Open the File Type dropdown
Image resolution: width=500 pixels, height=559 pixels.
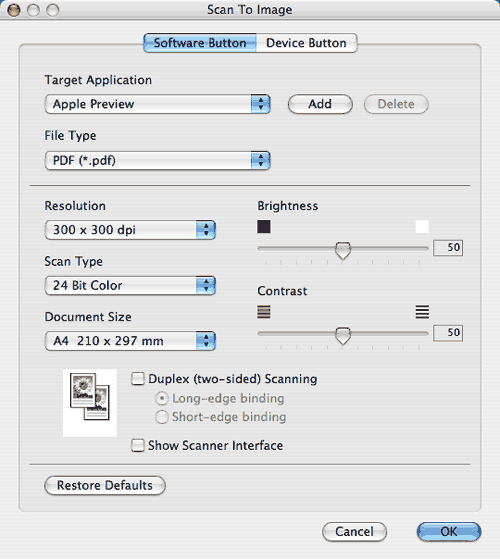158,160
